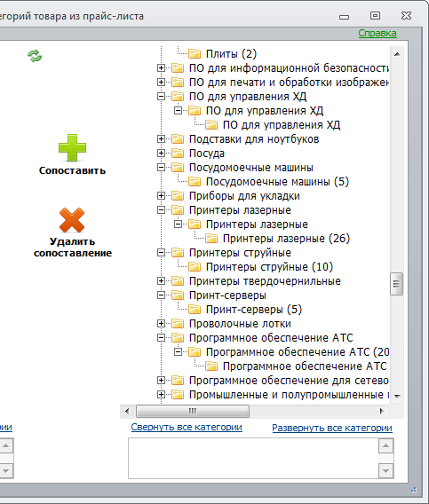Select Плиты (2) category

231,53
